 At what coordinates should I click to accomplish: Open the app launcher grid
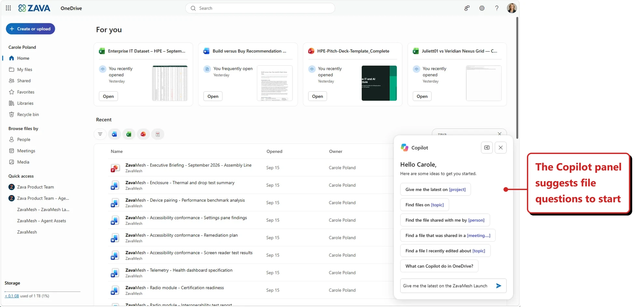8,8
